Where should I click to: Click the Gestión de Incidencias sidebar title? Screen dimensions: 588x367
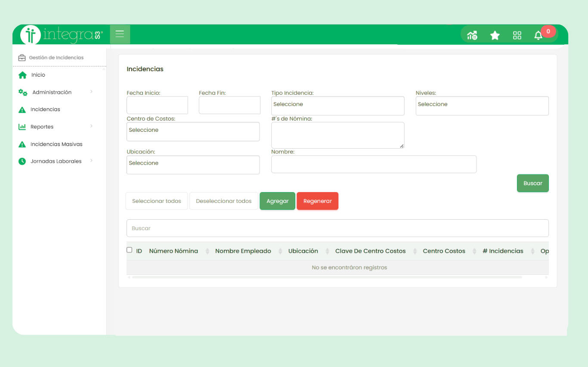coord(56,58)
